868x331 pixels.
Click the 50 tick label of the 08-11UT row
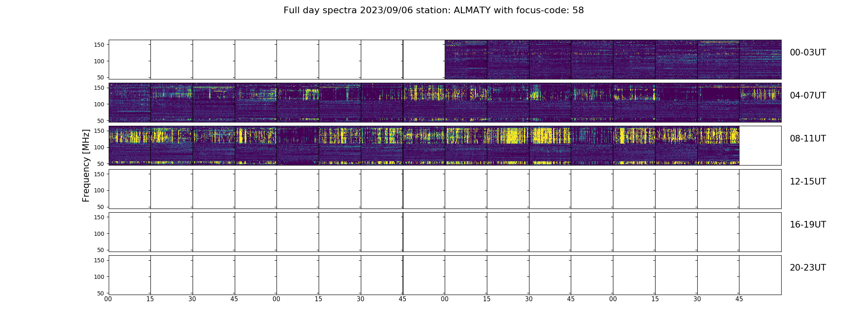[x=101, y=164]
